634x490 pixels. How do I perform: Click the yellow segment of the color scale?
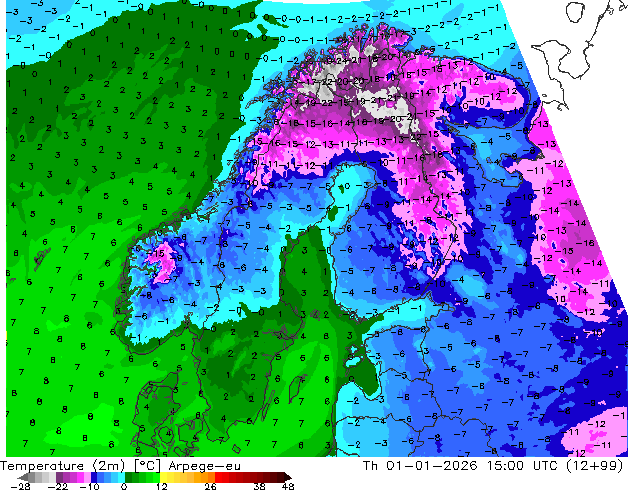pos(163,477)
